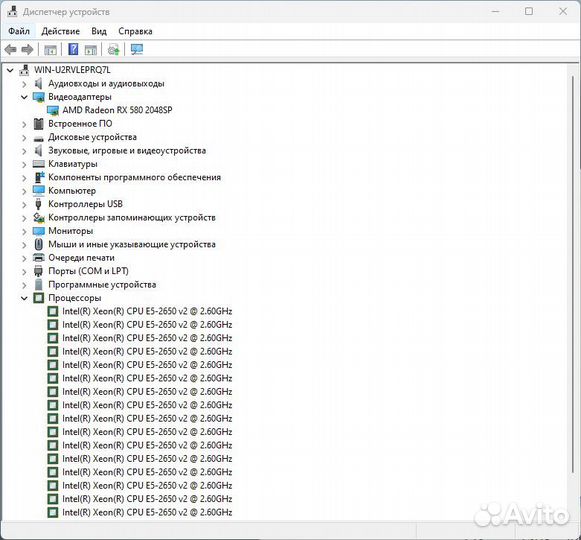Screen dimensions: 581x540
Task: Click the Видеоадаптеры category icon
Action: 39,97
